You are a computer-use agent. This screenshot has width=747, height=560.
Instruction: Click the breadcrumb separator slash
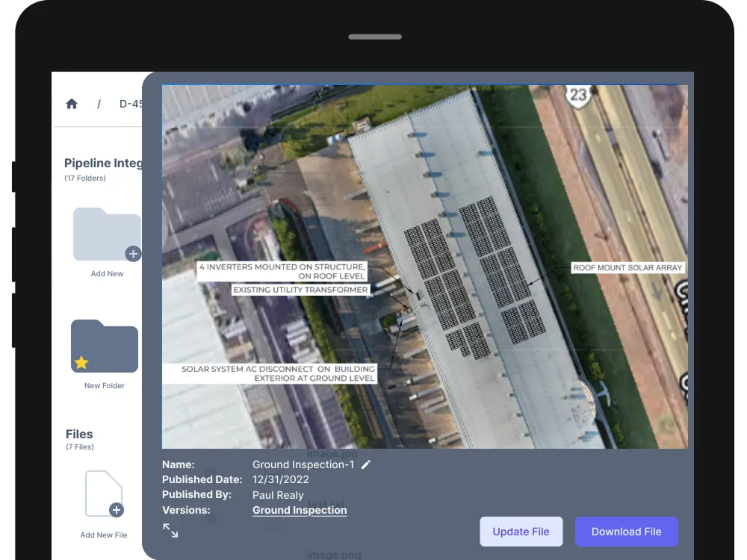pos(99,104)
